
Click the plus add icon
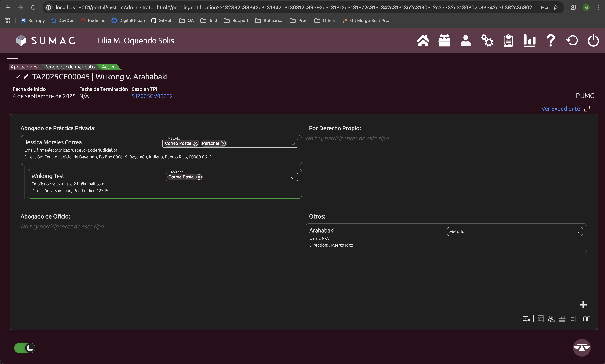pyautogui.click(x=583, y=305)
